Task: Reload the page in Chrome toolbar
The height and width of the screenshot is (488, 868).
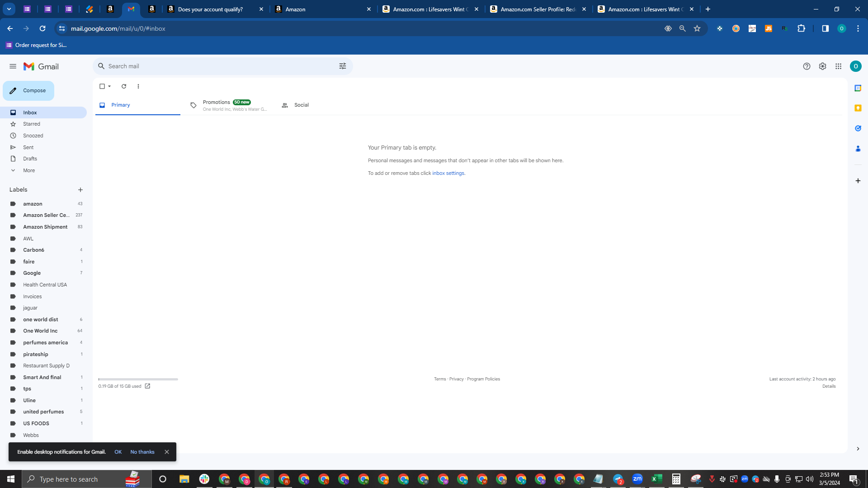Action: tap(42, 28)
